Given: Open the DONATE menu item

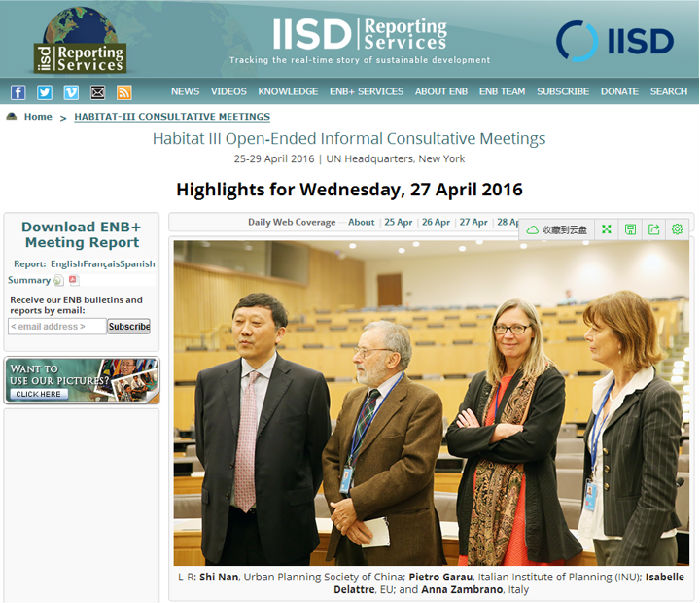Looking at the screenshot, I should click(x=620, y=91).
